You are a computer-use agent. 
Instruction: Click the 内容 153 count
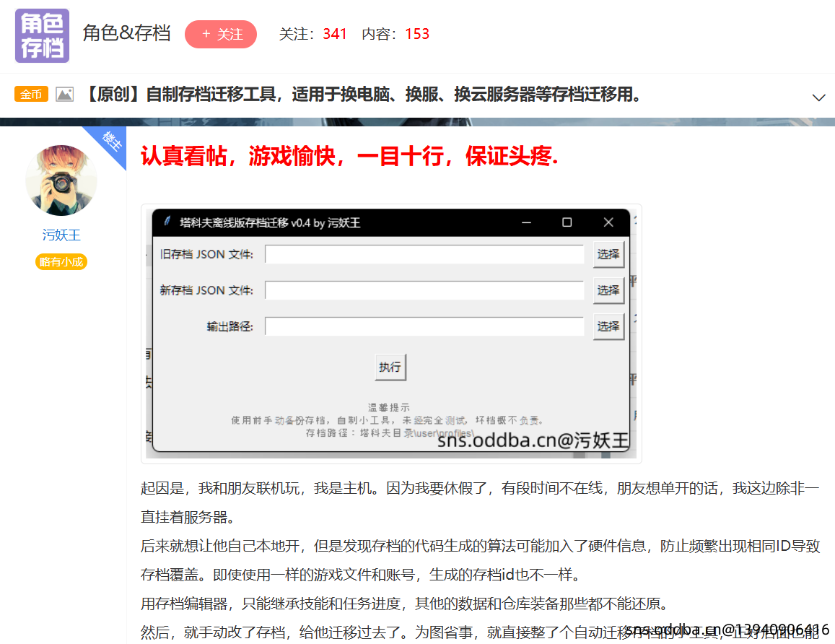coord(395,34)
